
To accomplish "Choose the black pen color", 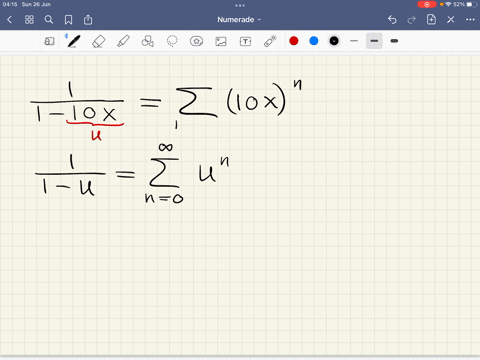I will 334,41.
